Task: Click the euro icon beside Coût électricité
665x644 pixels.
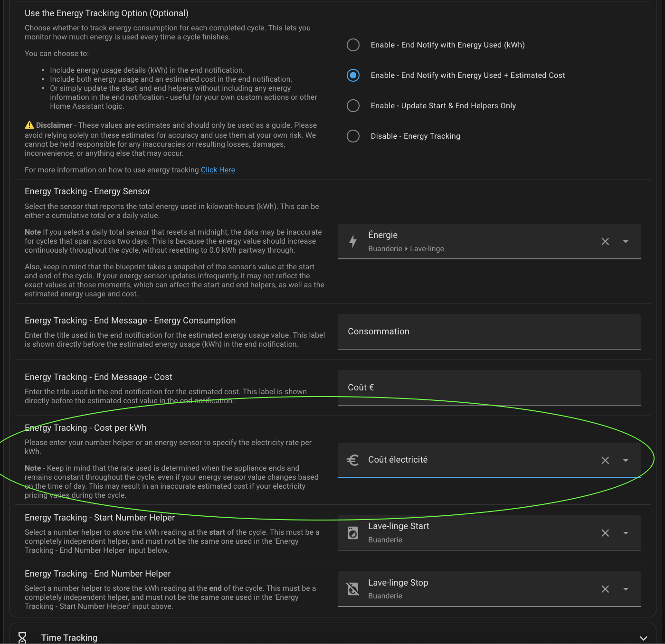Action: pyautogui.click(x=353, y=460)
